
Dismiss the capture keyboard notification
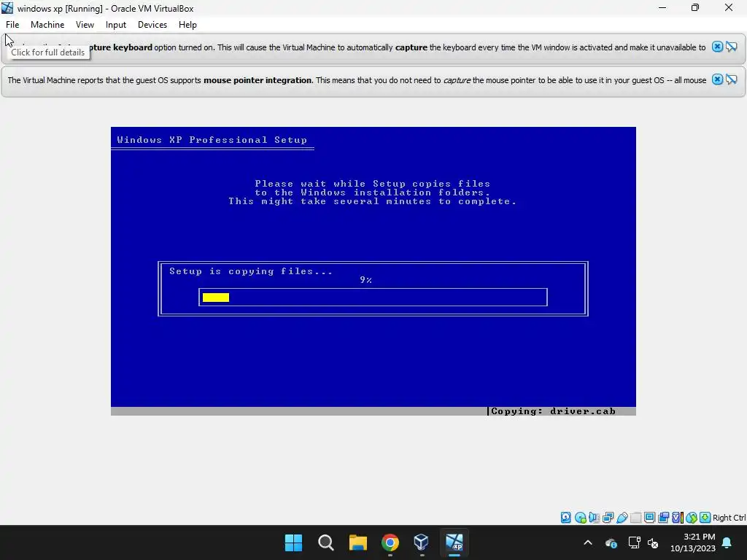coord(717,47)
